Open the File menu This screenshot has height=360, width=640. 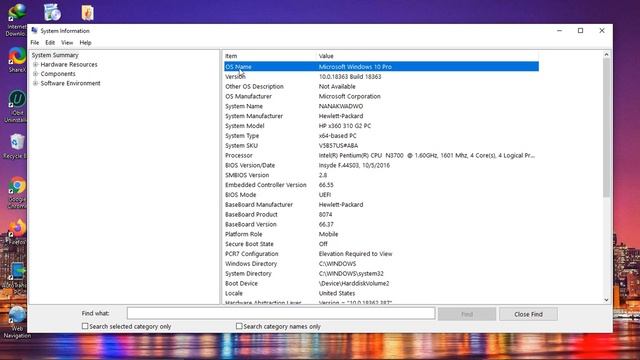[35, 42]
